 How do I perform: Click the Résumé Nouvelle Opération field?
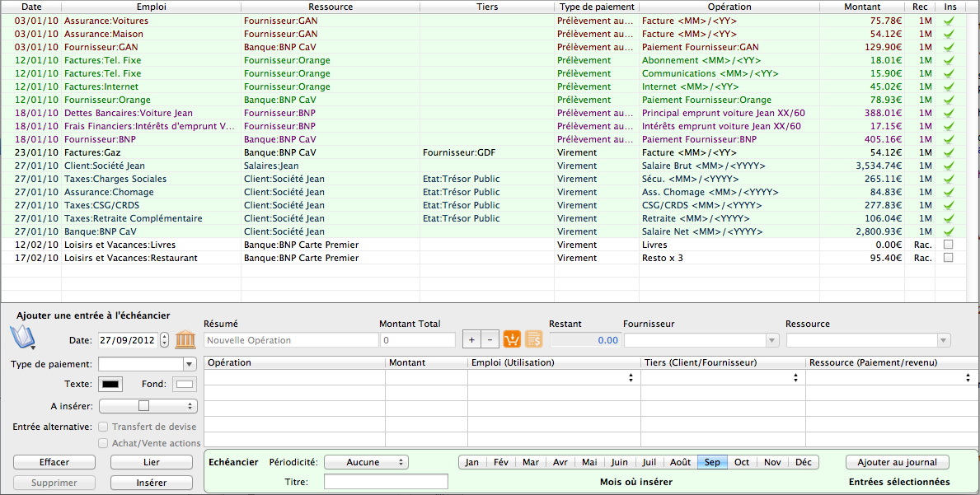291,340
